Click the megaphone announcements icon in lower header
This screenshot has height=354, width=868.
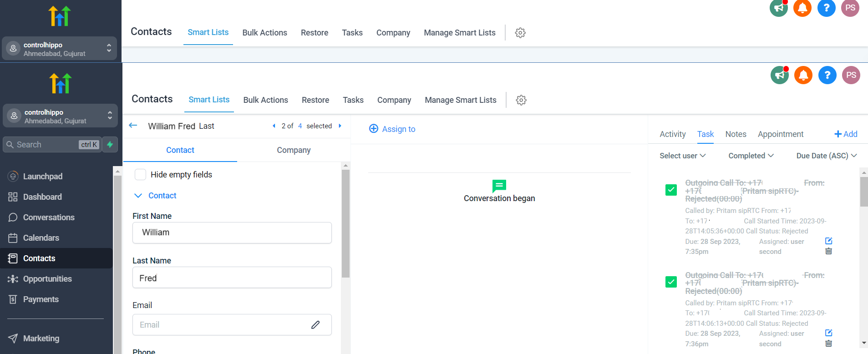click(780, 75)
